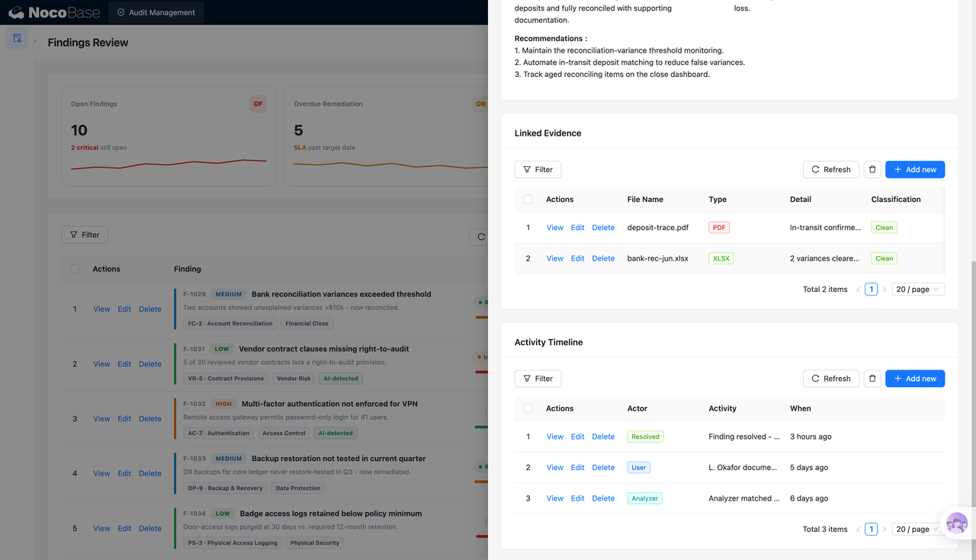This screenshot has width=976, height=560.
Task: Open the findings page icon in left sidebar
Action: (17, 38)
